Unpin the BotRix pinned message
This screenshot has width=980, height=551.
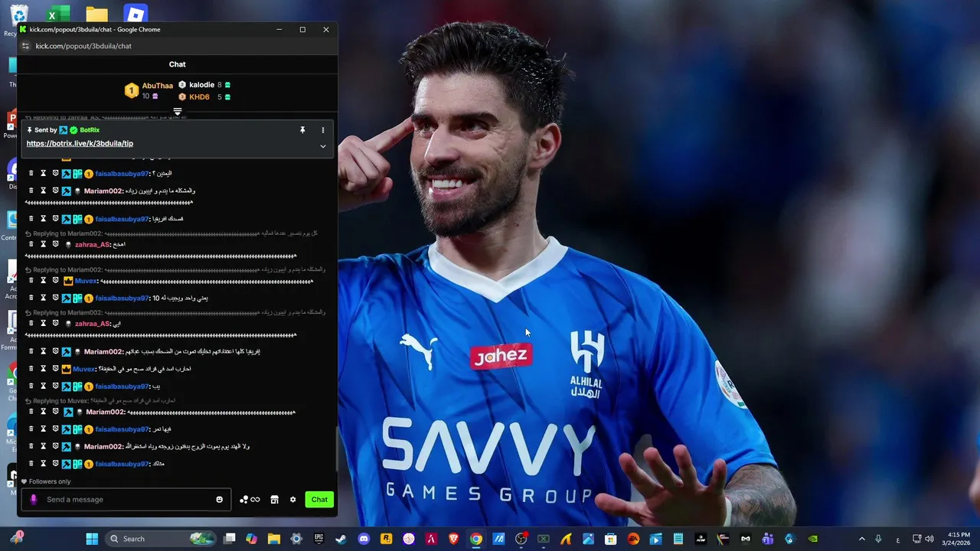(x=302, y=130)
